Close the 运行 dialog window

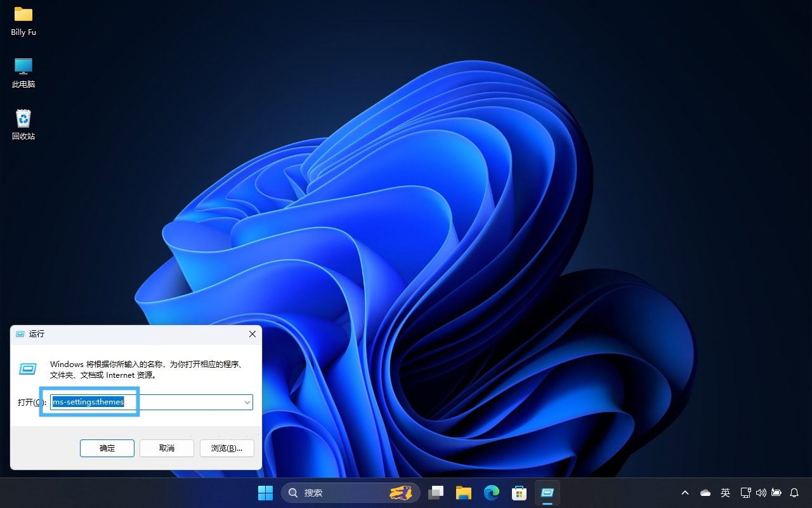[252, 334]
